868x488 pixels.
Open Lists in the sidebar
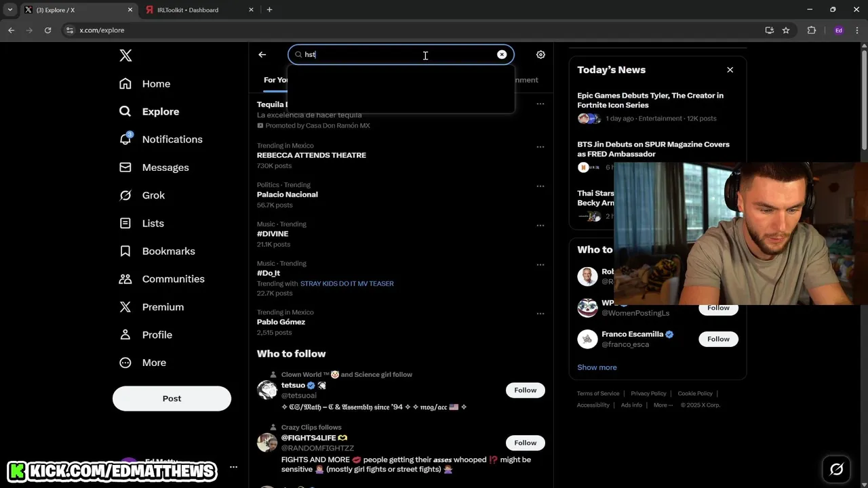coord(142,223)
